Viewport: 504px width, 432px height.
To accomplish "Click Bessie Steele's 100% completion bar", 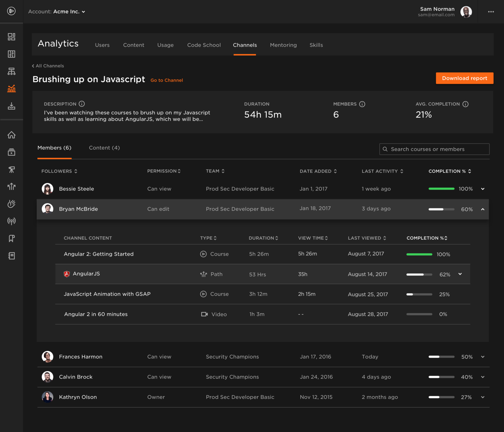I will pos(441,189).
